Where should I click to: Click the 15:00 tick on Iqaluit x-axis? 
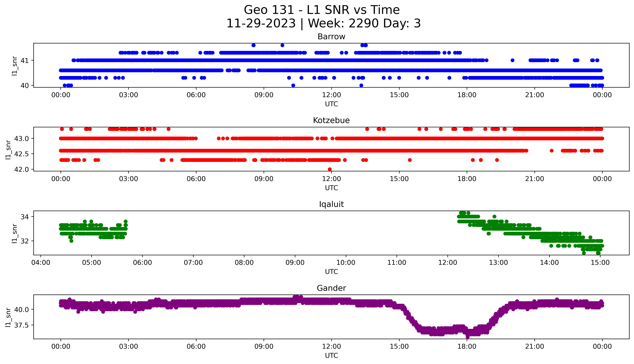tap(600, 263)
